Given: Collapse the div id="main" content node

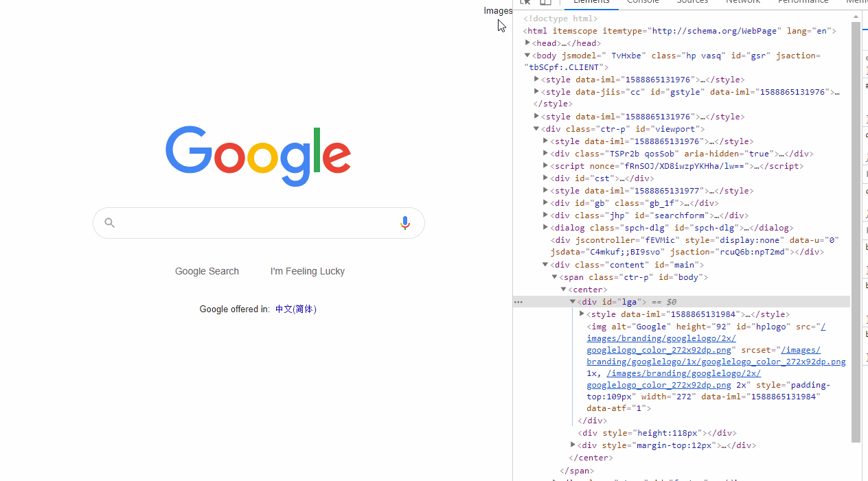Looking at the screenshot, I should pos(545,264).
